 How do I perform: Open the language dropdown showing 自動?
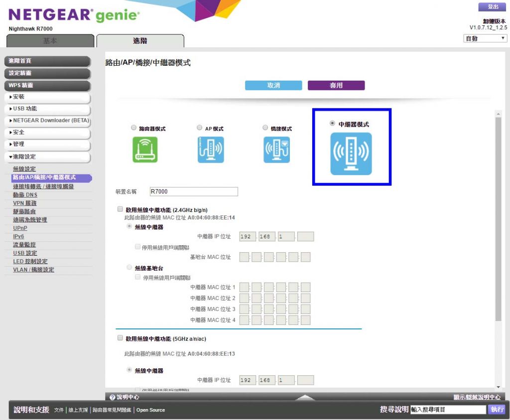coord(485,38)
